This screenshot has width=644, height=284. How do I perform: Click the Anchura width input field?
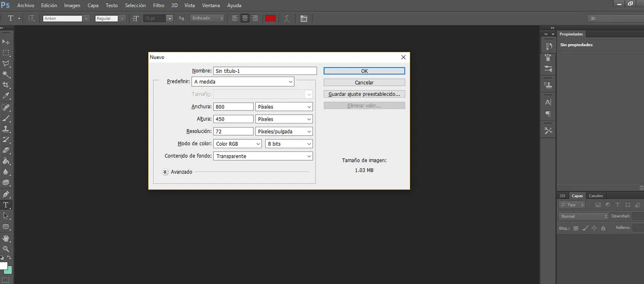click(233, 107)
